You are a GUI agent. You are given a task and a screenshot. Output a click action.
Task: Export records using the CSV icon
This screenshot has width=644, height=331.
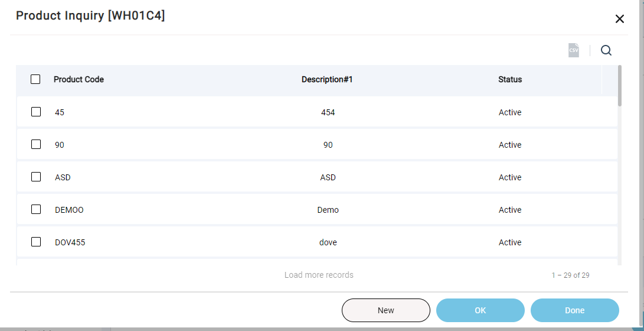click(x=574, y=51)
